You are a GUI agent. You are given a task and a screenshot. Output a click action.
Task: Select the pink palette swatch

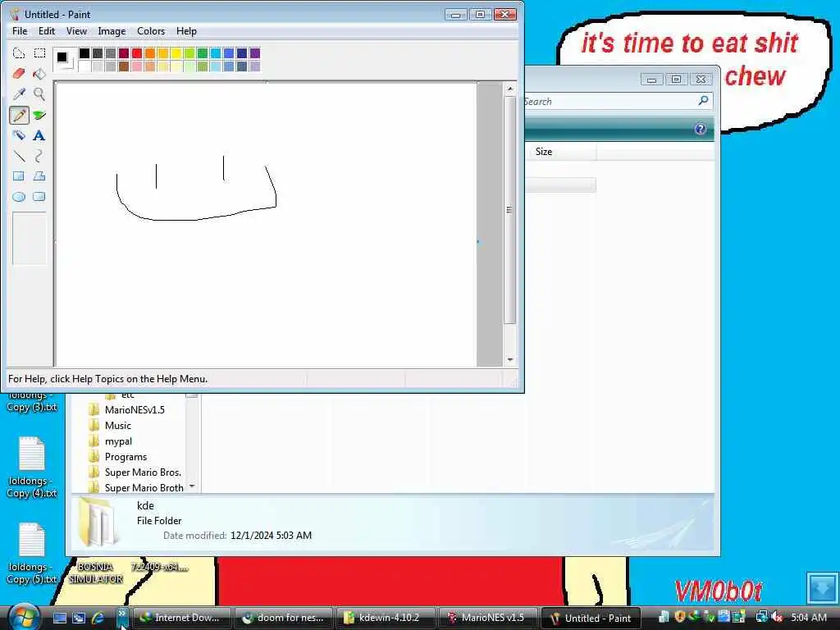coord(137,66)
